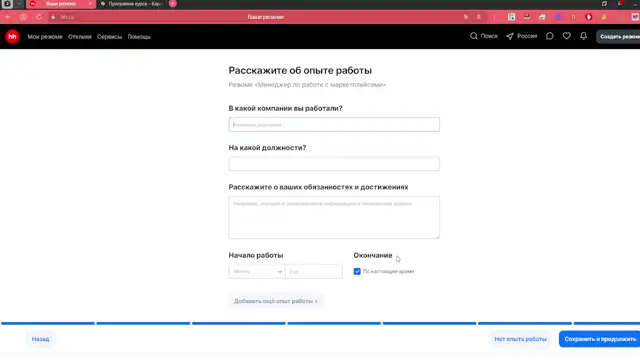The width and height of the screenshot is (640, 360).
Task: Click the Расскажите об опыте работы heading
Action: tap(300, 70)
